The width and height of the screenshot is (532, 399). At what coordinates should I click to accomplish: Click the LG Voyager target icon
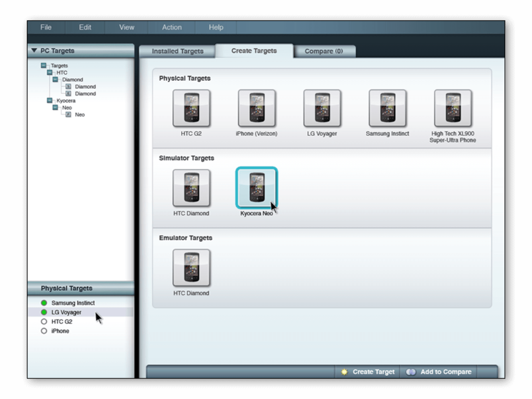322,108
